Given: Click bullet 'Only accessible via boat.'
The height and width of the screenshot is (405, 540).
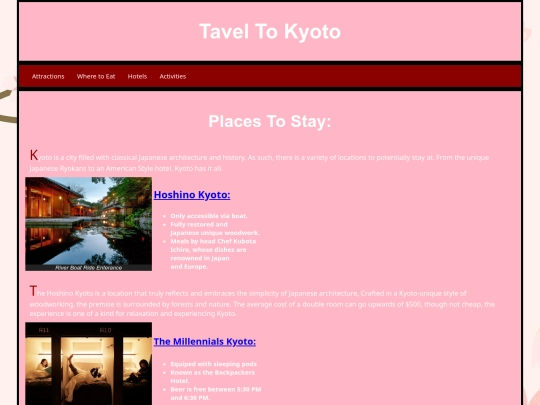Looking at the screenshot, I should pyautogui.click(x=209, y=216).
